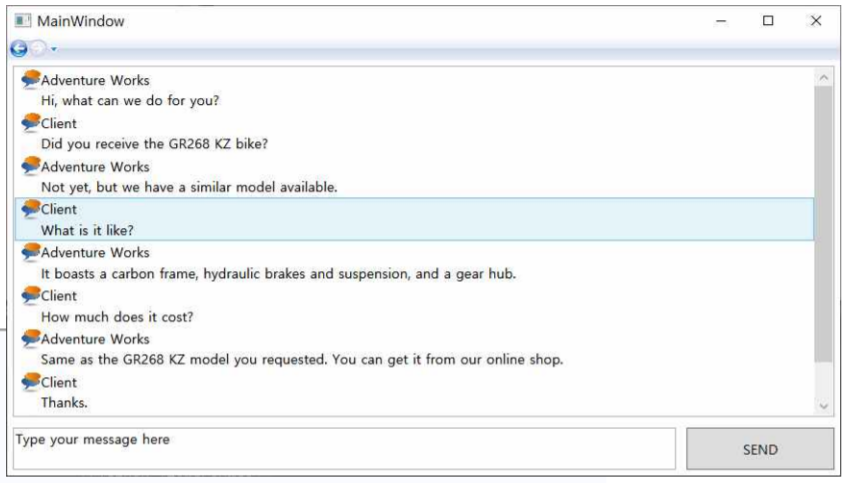This screenshot has width=846, height=483.
Task: Select the 'Thanks.' message text
Action: click(x=64, y=403)
